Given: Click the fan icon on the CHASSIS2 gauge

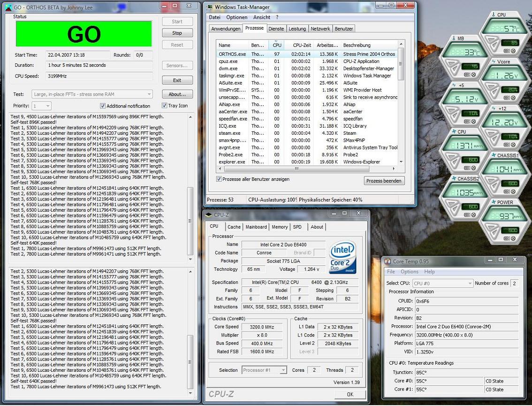Looking at the screenshot, I should 454,178.
